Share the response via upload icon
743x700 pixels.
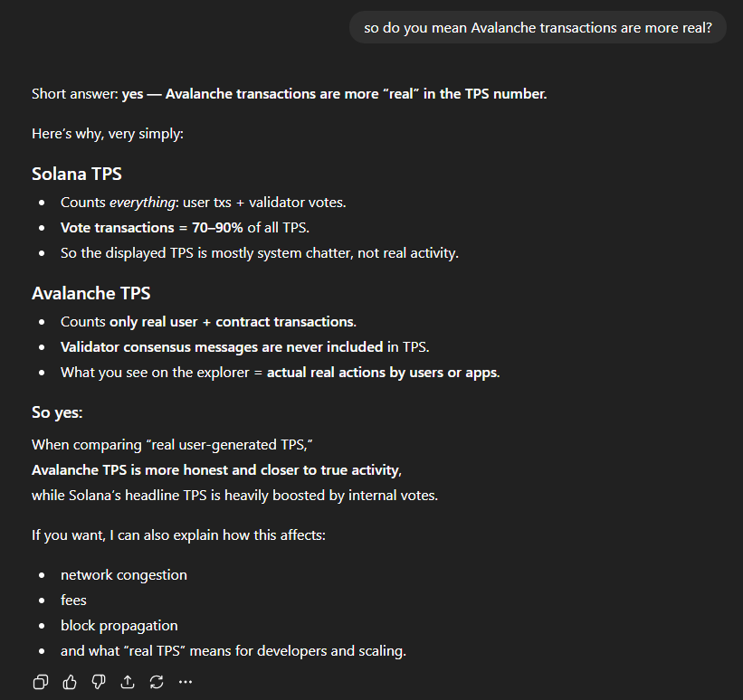[128, 682]
